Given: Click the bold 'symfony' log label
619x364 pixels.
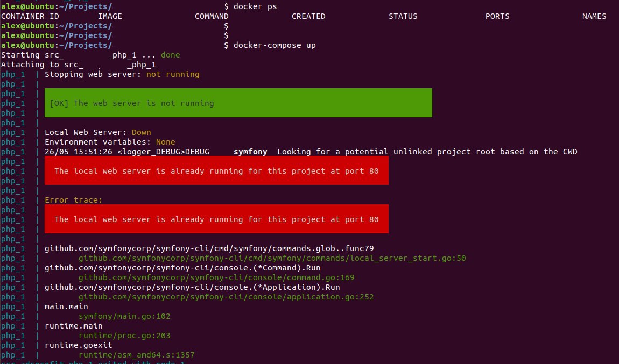Looking at the screenshot, I should click(x=250, y=152).
